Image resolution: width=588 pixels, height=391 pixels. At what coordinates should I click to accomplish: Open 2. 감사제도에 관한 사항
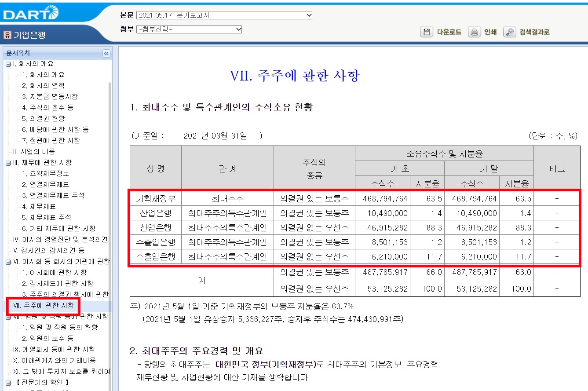coord(58,284)
